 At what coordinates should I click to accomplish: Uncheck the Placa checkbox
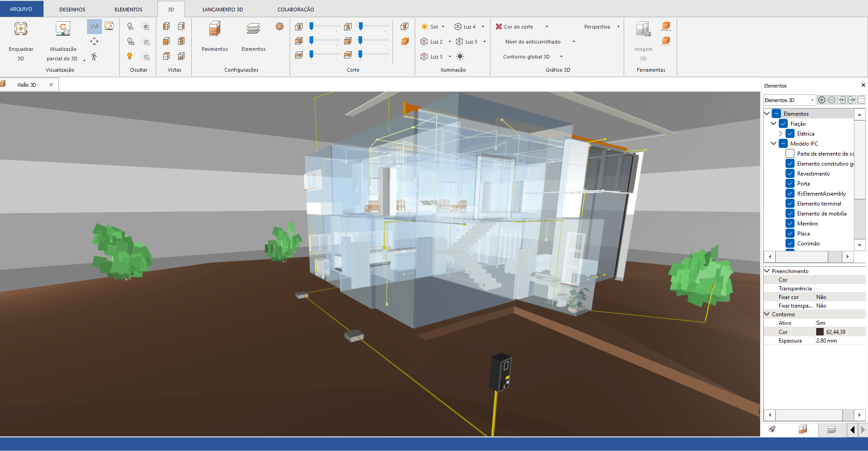click(x=790, y=233)
